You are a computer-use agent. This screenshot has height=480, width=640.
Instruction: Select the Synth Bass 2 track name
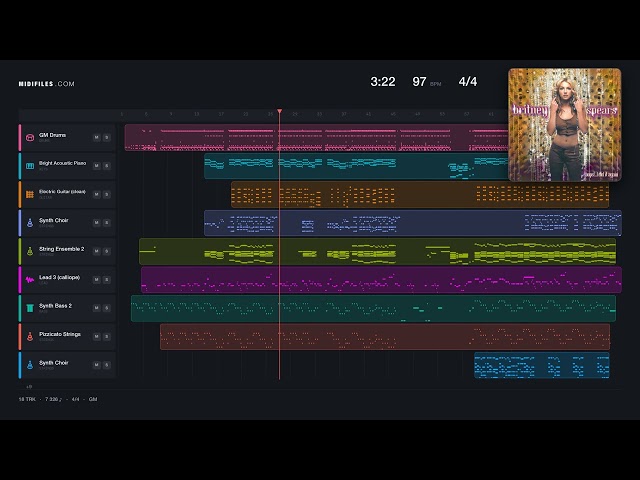pyautogui.click(x=56, y=306)
